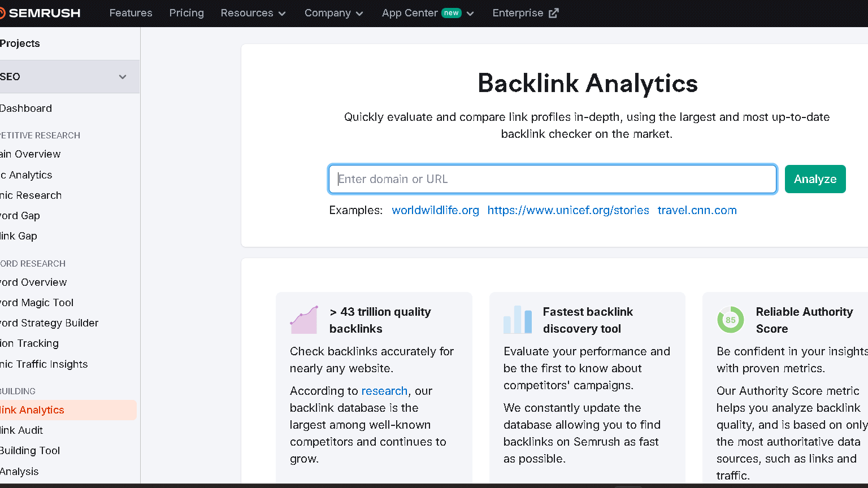Screen dimensions: 868x488
Task: Open Dashboard in the sidebar
Action: pos(26,108)
